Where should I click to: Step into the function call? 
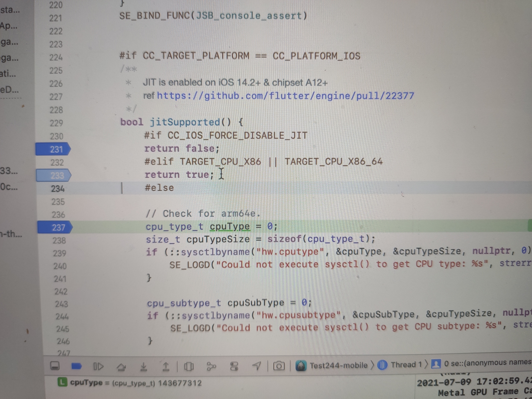click(x=144, y=367)
